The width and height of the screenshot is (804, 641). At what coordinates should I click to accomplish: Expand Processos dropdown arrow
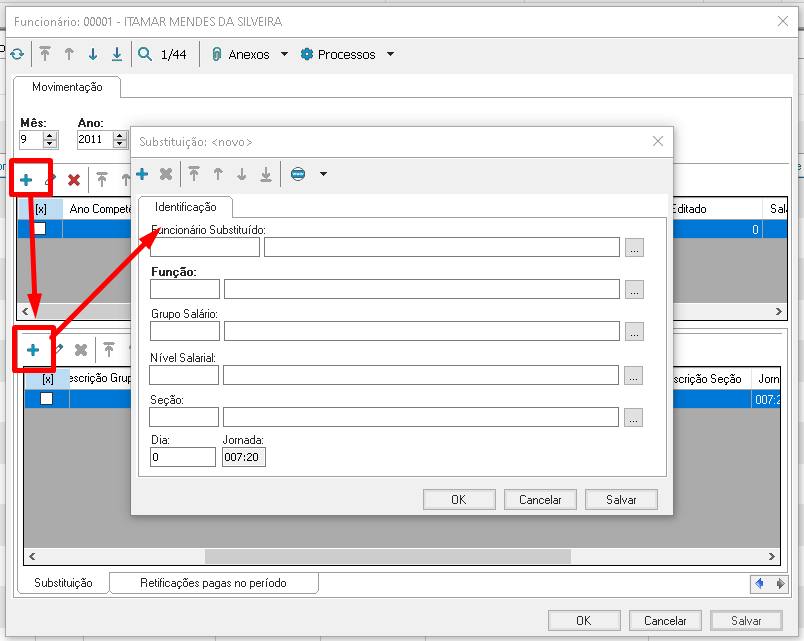pos(390,54)
